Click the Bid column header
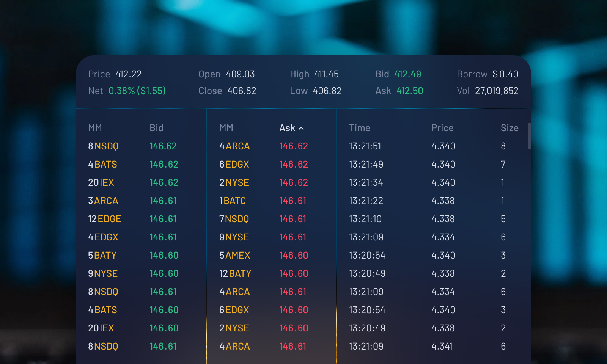The width and height of the screenshot is (607, 364). pos(156,128)
